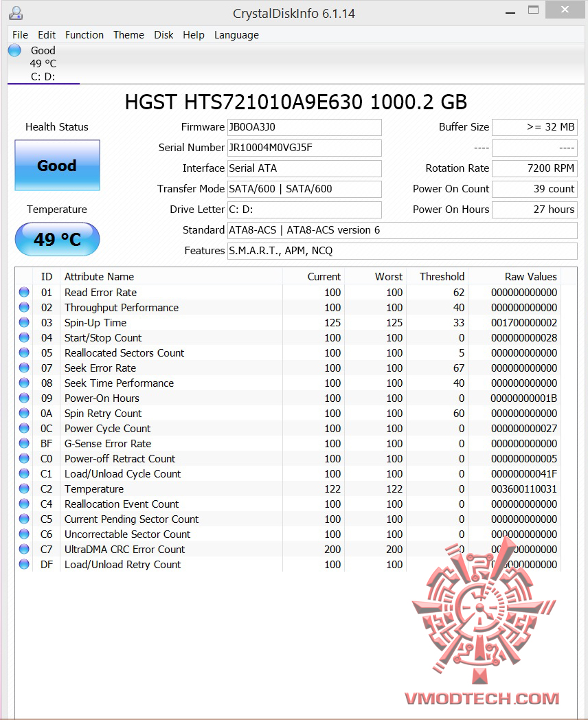Open the Function menu
The image size is (588, 720).
click(84, 35)
